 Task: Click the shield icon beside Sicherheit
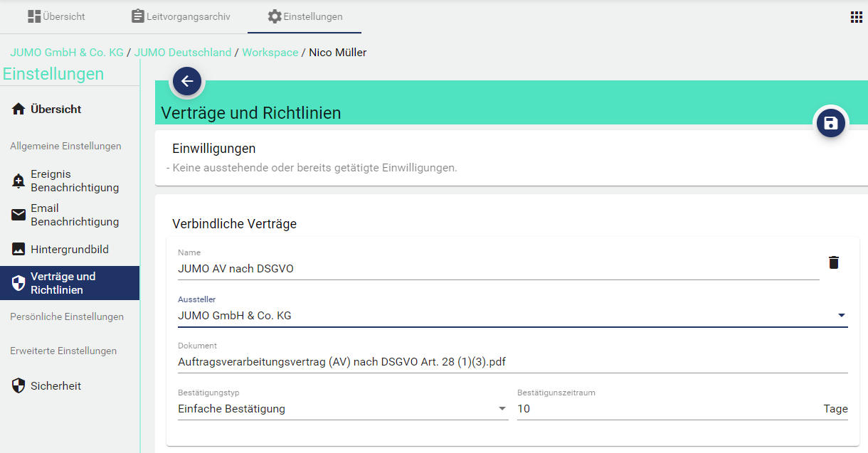coord(18,386)
